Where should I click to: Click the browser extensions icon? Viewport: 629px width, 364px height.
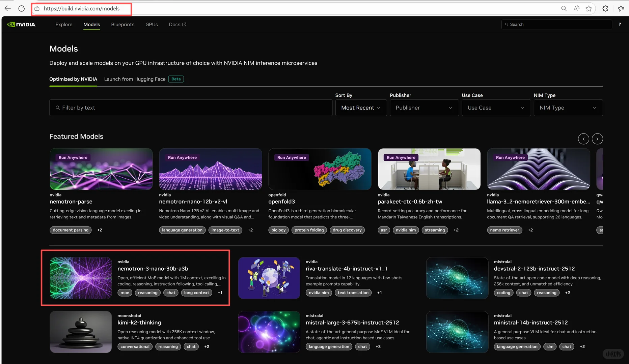tap(605, 8)
